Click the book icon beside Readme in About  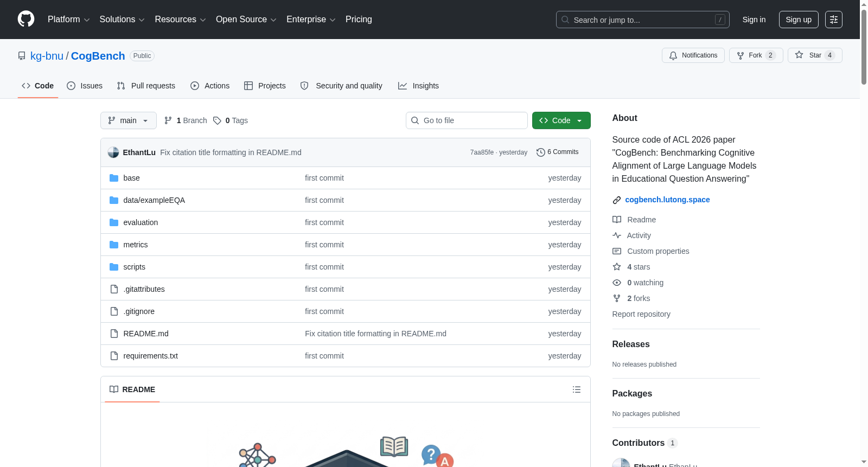[617, 220]
